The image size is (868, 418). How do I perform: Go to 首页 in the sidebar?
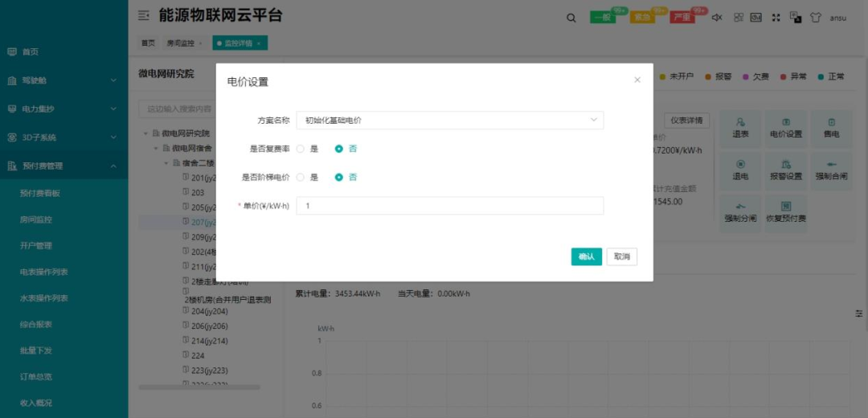click(x=63, y=51)
